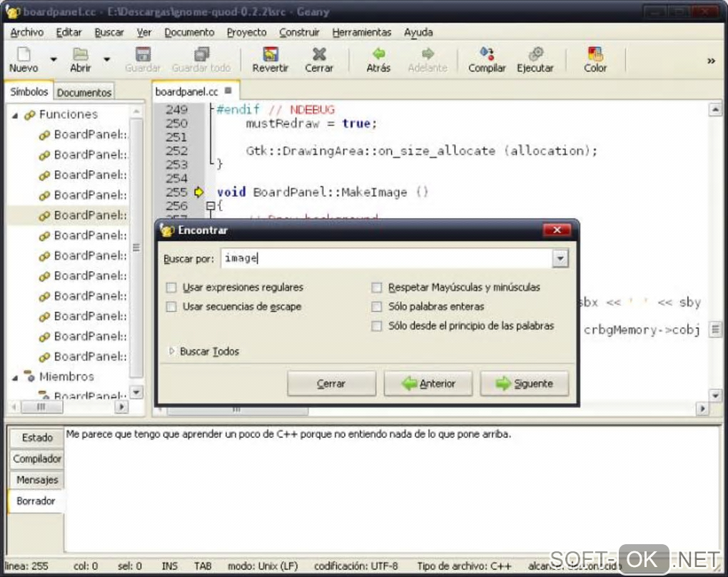Click the Funciones link icon in the symbol tree

tap(30, 115)
